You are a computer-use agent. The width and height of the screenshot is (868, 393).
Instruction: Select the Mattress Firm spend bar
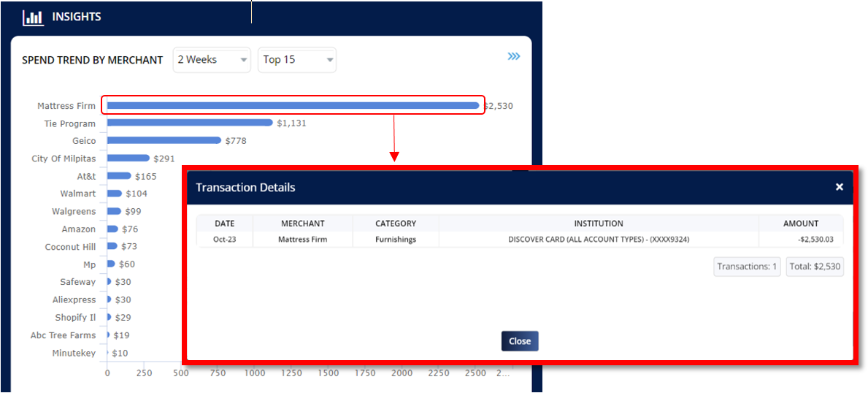(x=293, y=105)
